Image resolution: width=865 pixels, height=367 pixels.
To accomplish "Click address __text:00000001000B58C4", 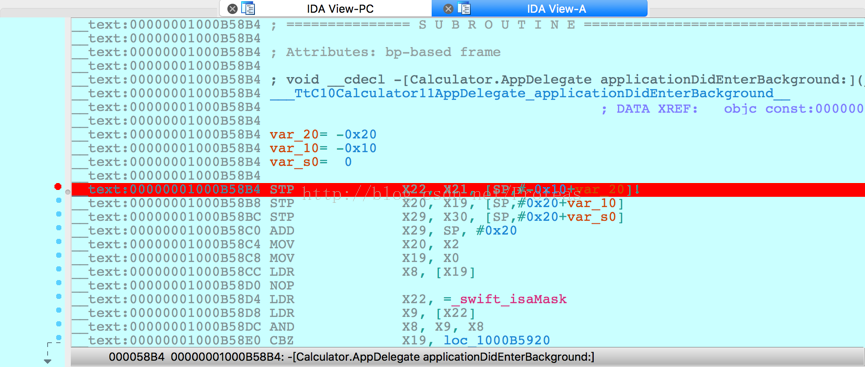I will click(167, 244).
